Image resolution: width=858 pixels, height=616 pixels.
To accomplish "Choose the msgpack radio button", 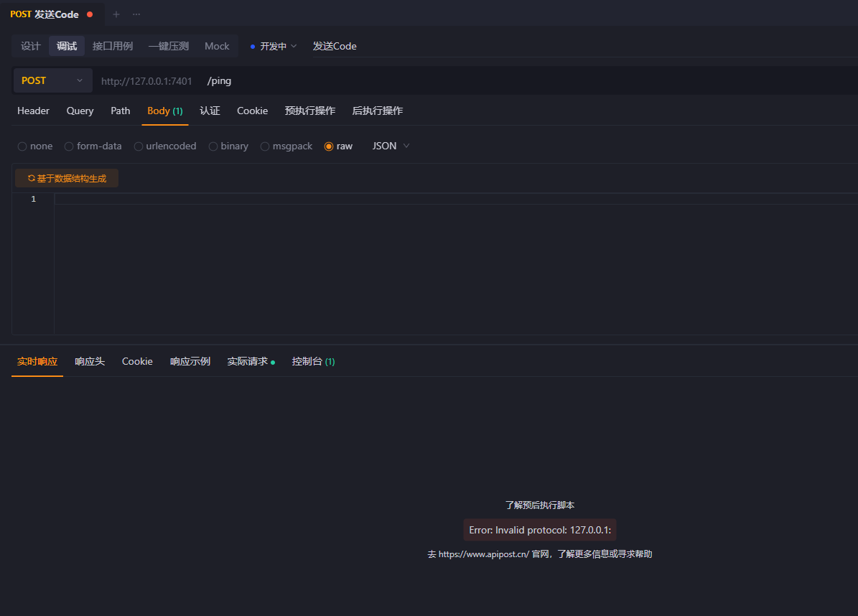I will [x=265, y=146].
